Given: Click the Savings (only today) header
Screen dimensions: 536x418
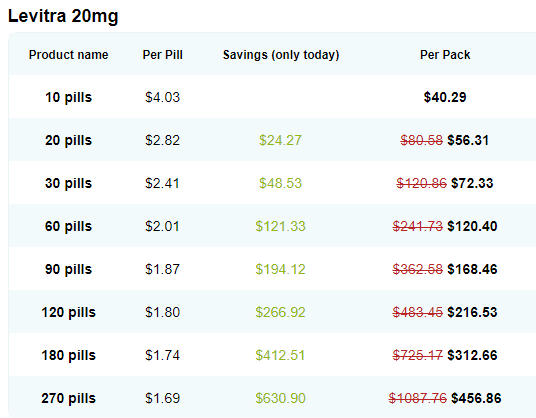Looking at the screenshot, I should click(281, 55).
